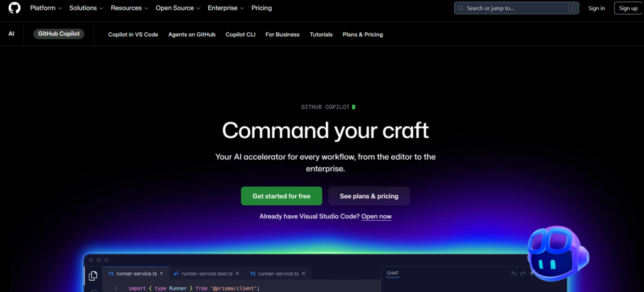Select the runner-service.test.ts file tab
This screenshot has height=292, width=644.
click(x=206, y=274)
